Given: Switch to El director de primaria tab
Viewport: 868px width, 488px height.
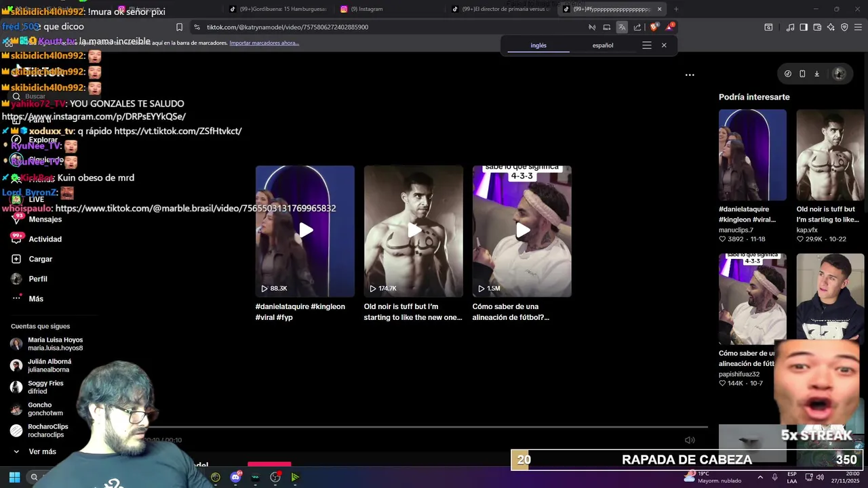Looking at the screenshot, I should click(x=502, y=9).
